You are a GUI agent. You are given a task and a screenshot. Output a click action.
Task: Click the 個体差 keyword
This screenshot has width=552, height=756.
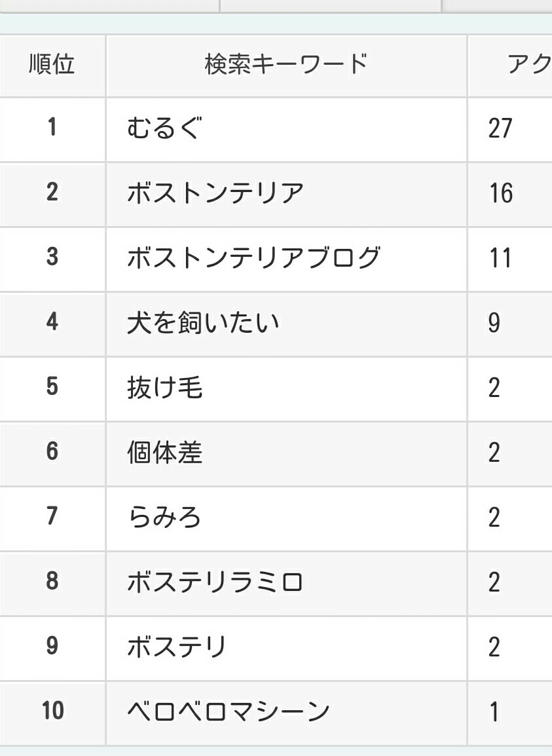tap(164, 452)
